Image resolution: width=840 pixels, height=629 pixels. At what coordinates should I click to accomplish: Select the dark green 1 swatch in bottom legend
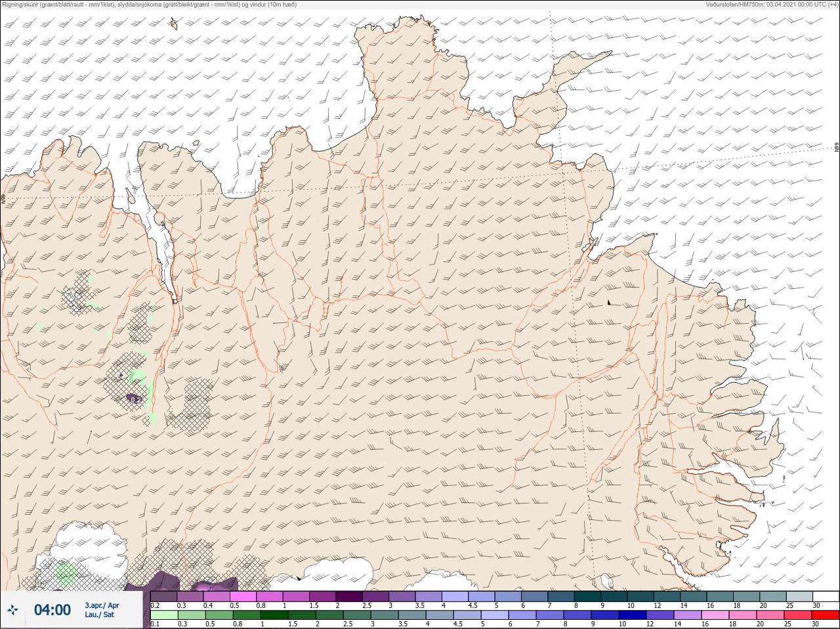(x=274, y=615)
